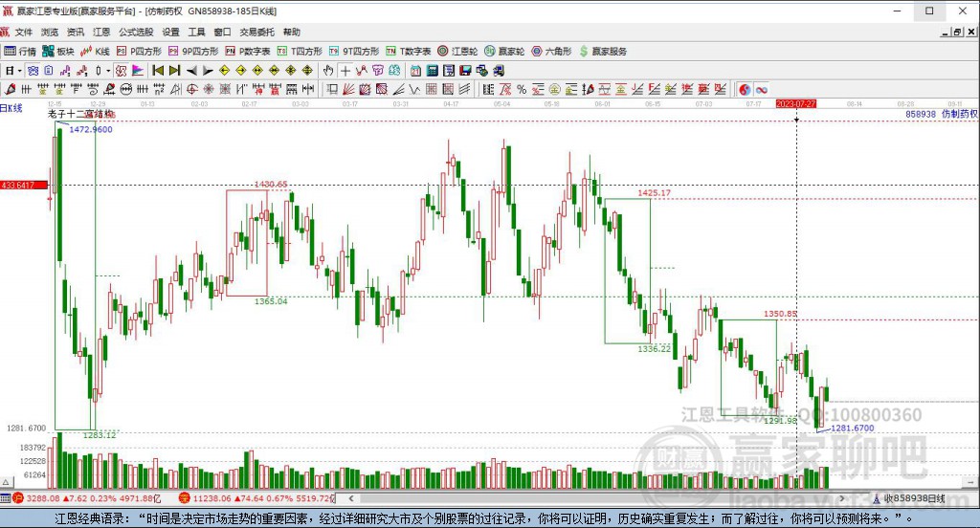Open the 公式选股 menu

coord(136,32)
